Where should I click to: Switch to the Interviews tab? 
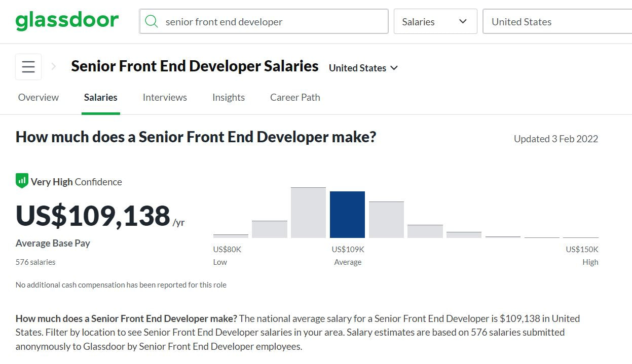point(165,97)
